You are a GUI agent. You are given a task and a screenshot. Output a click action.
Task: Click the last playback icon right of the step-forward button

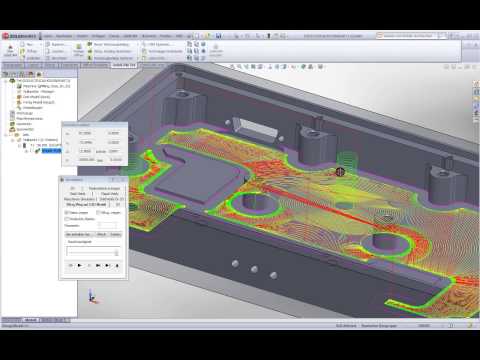117,265
